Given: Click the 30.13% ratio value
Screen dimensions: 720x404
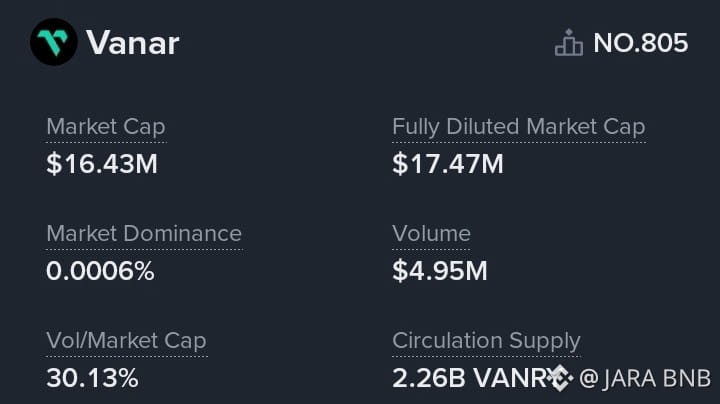Looking at the screenshot, I should 92,378.
